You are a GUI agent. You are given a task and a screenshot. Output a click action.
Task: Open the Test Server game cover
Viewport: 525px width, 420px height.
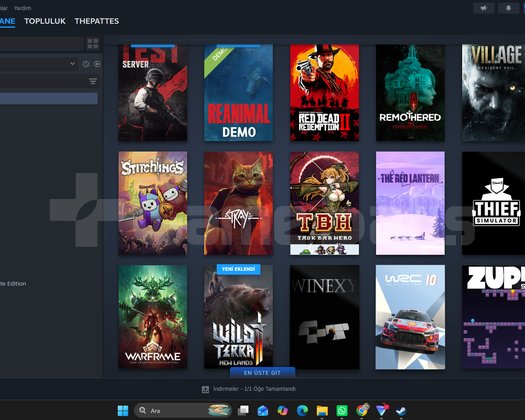point(153,93)
